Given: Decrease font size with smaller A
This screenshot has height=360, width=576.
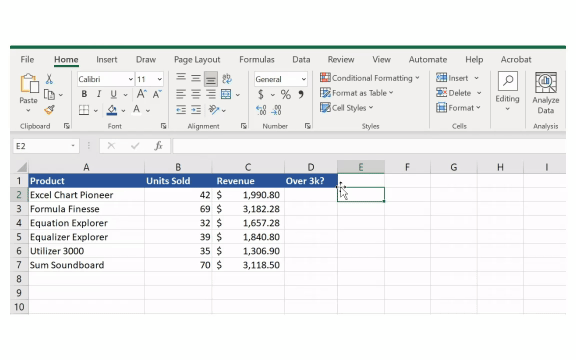Looking at the screenshot, I should pyautogui.click(x=157, y=94).
